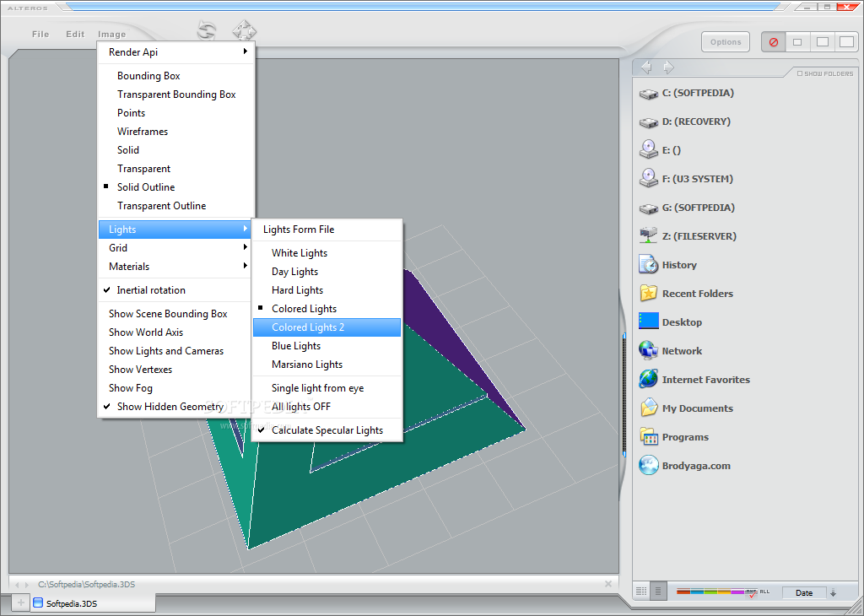Viewport: 864px width, 616px height.
Task: Click the green color filter swatch
Action: [710, 592]
